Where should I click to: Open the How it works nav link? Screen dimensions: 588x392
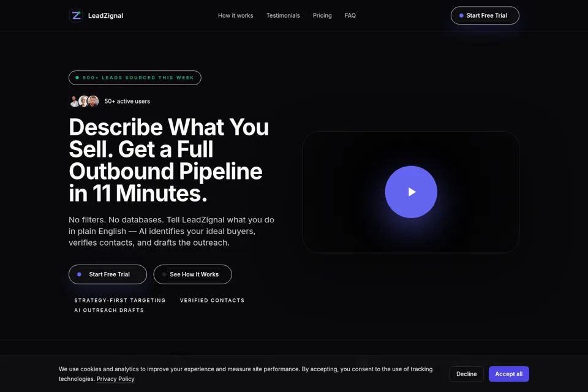[235, 15]
